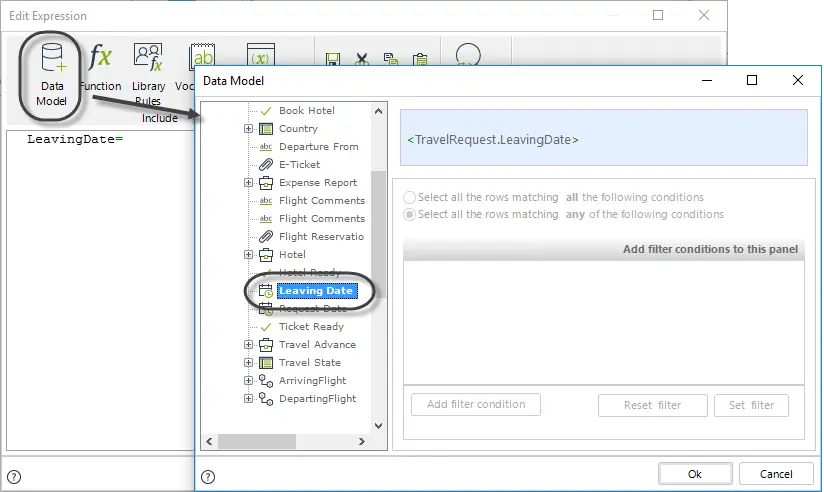The image size is (824, 492).
Task: Select the Leaving Date calendar icon
Action: 266,291
